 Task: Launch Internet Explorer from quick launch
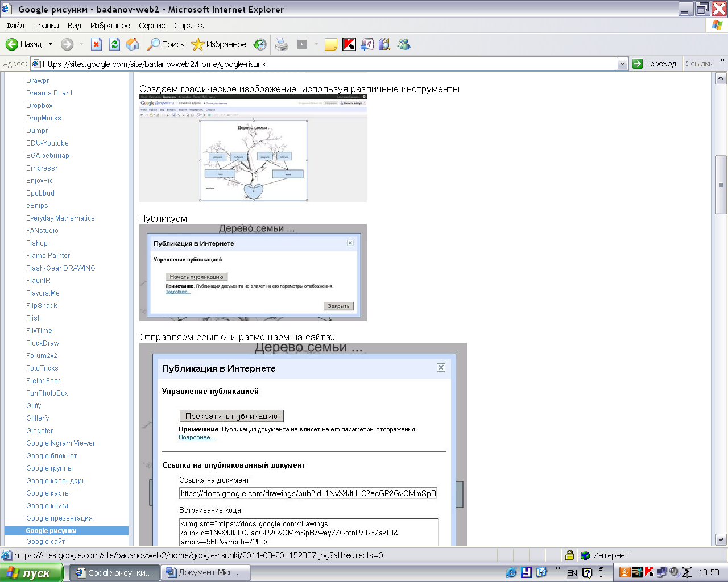(x=511, y=573)
